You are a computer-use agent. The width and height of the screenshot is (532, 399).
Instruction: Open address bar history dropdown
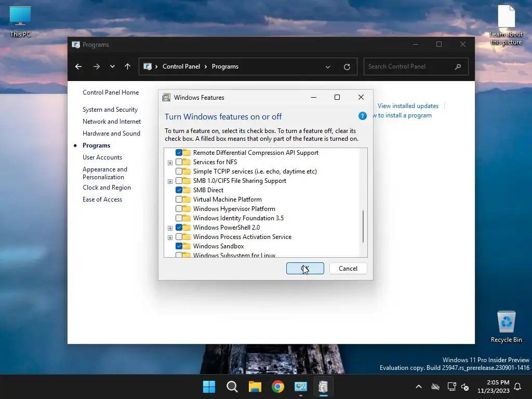click(x=328, y=67)
